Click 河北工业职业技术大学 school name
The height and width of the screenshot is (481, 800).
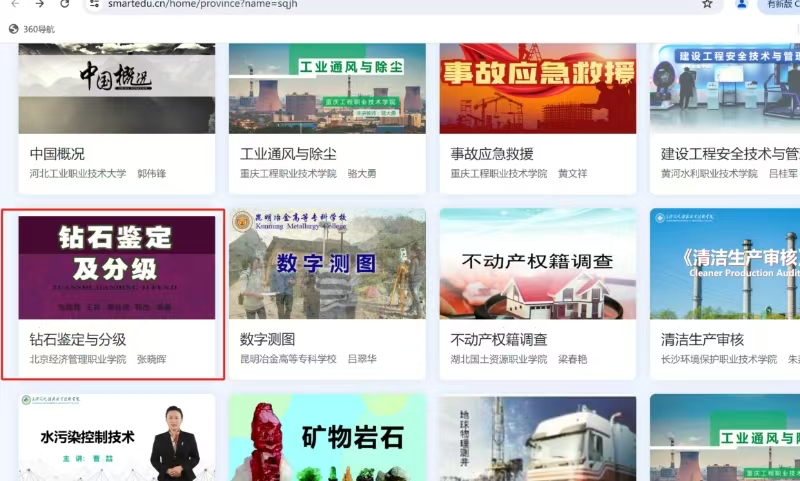tap(78, 173)
